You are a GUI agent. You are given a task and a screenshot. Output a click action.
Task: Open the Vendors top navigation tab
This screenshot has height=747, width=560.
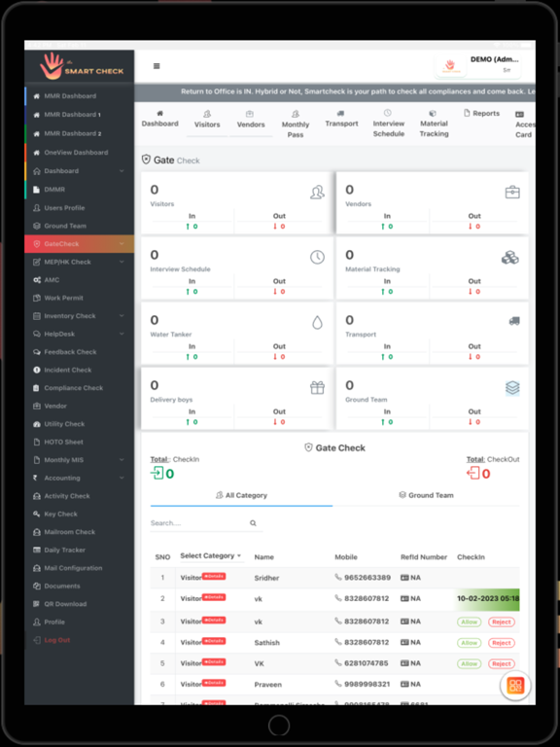coord(251,120)
